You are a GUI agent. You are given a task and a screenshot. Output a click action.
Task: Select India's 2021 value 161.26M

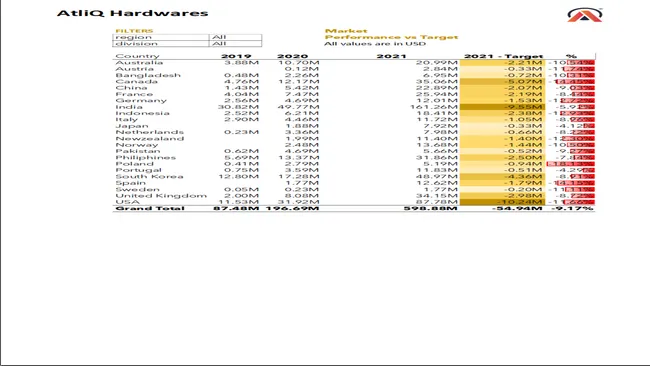(x=434, y=107)
